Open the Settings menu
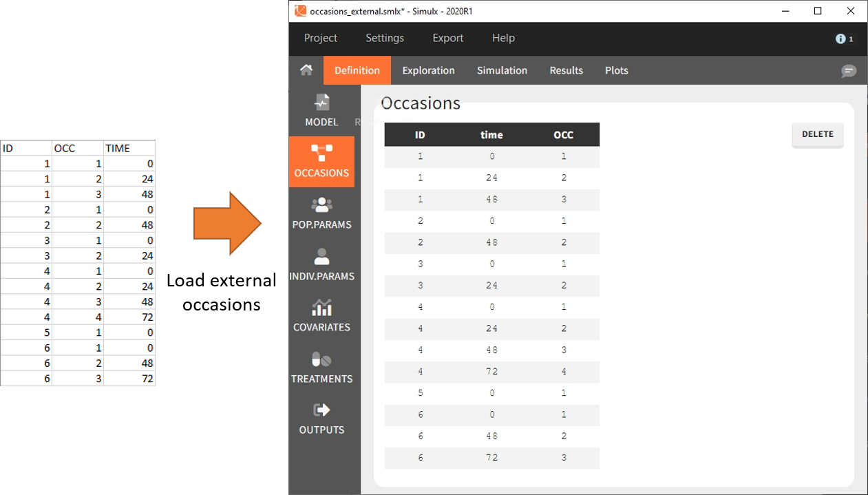This screenshot has height=495, width=868. pyautogui.click(x=385, y=38)
